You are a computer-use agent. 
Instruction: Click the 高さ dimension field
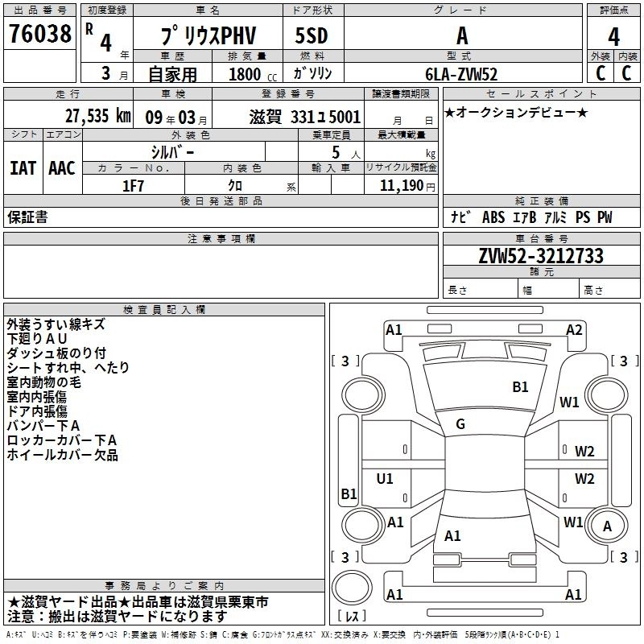(610, 290)
